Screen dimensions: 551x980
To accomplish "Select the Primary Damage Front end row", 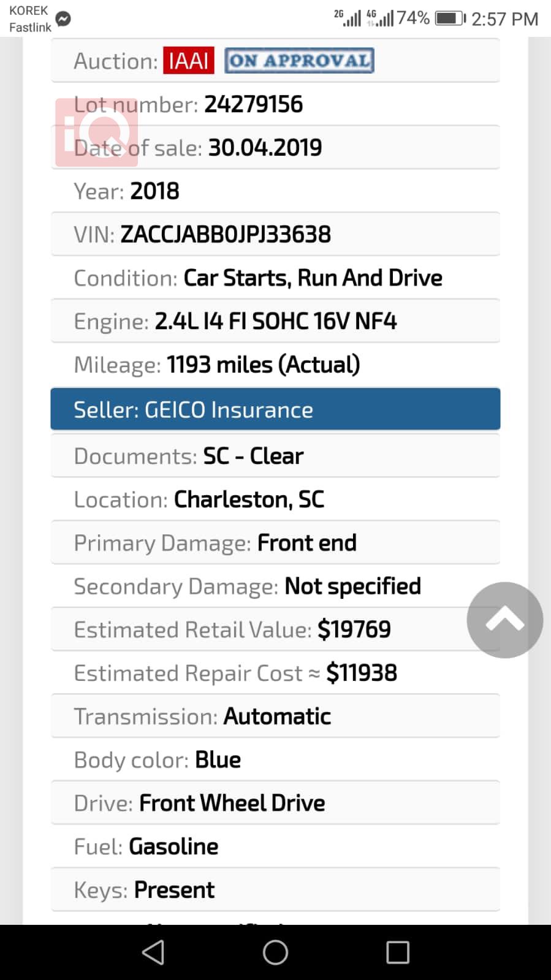I will click(x=275, y=543).
